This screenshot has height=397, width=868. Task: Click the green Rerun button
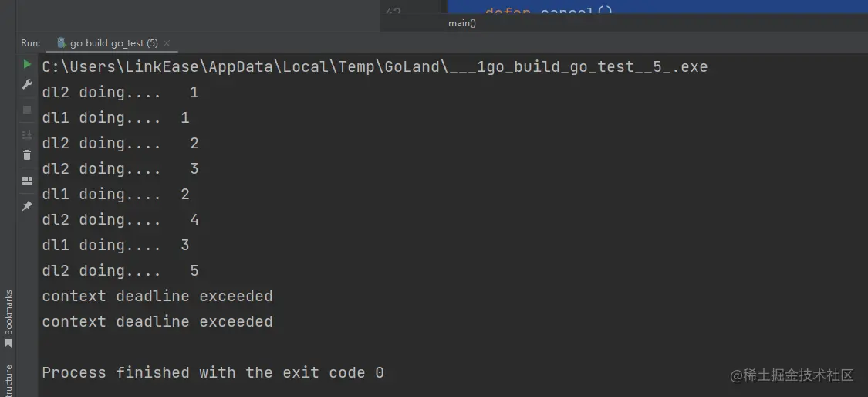(27, 64)
